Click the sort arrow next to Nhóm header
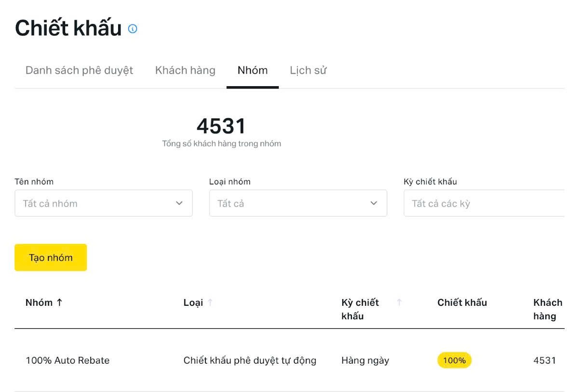 click(60, 302)
